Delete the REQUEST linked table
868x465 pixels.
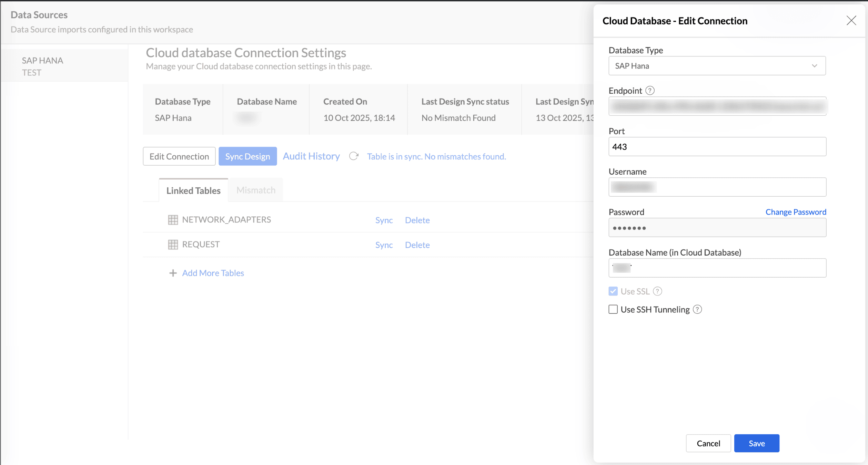[417, 245]
